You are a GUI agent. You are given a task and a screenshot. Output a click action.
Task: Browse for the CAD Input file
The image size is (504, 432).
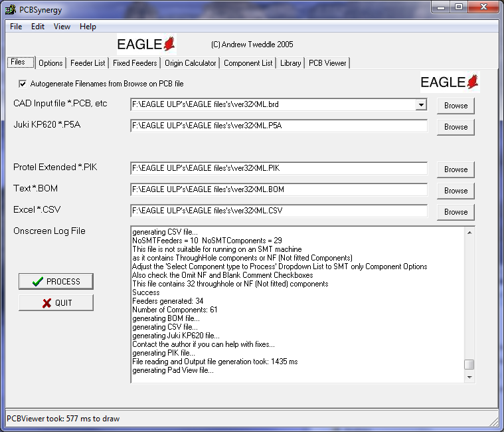point(456,106)
